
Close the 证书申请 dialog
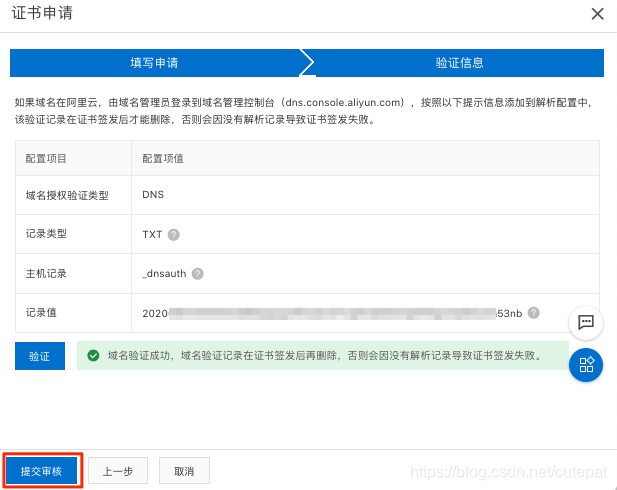(x=597, y=14)
